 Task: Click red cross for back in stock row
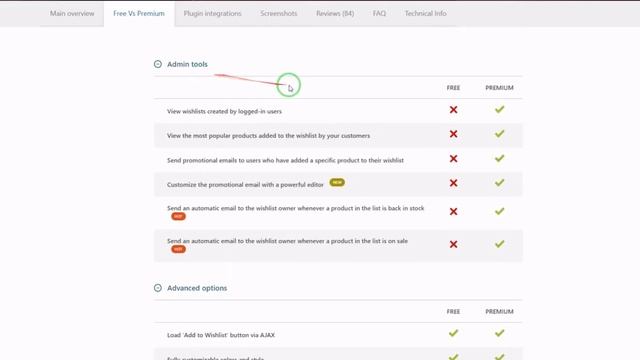coord(453,211)
